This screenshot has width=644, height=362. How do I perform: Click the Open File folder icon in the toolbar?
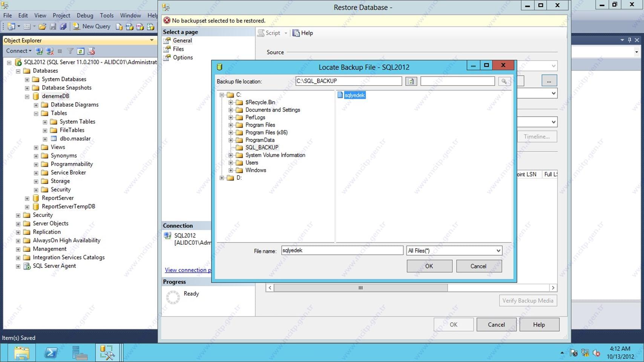pyautogui.click(x=42, y=26)
